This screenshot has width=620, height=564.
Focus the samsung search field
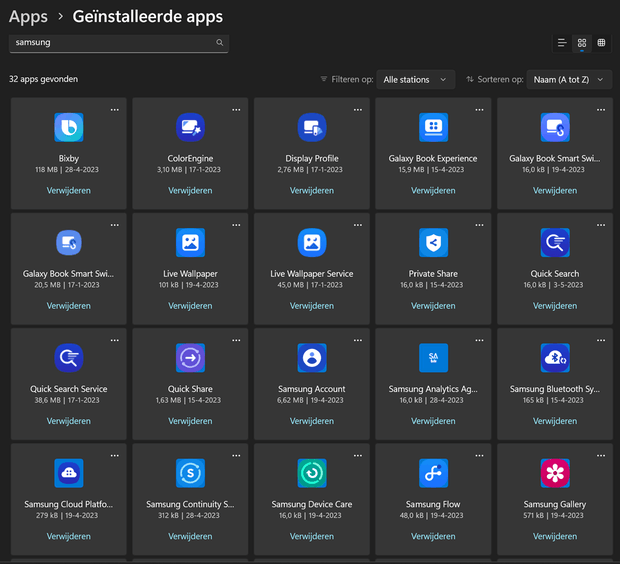pos(119,43)
